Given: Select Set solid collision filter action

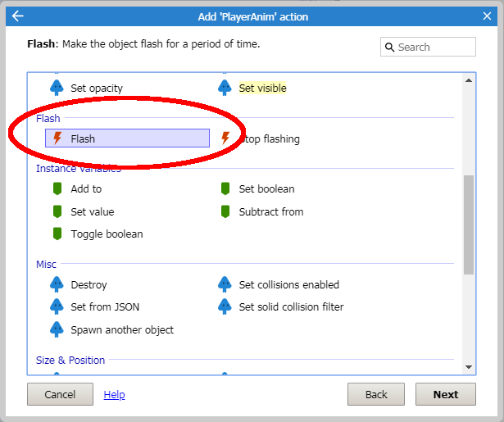Looking at the screenshot, I should tap(291, 306).
